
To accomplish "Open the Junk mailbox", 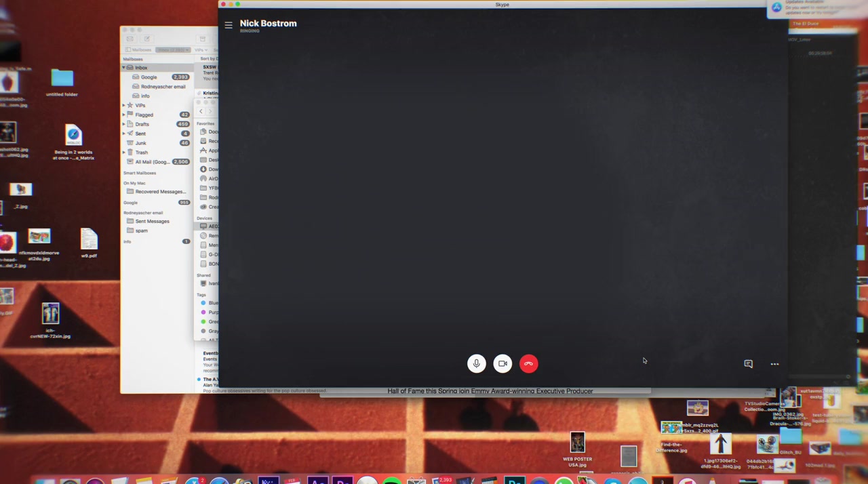I will coord(140,143).
